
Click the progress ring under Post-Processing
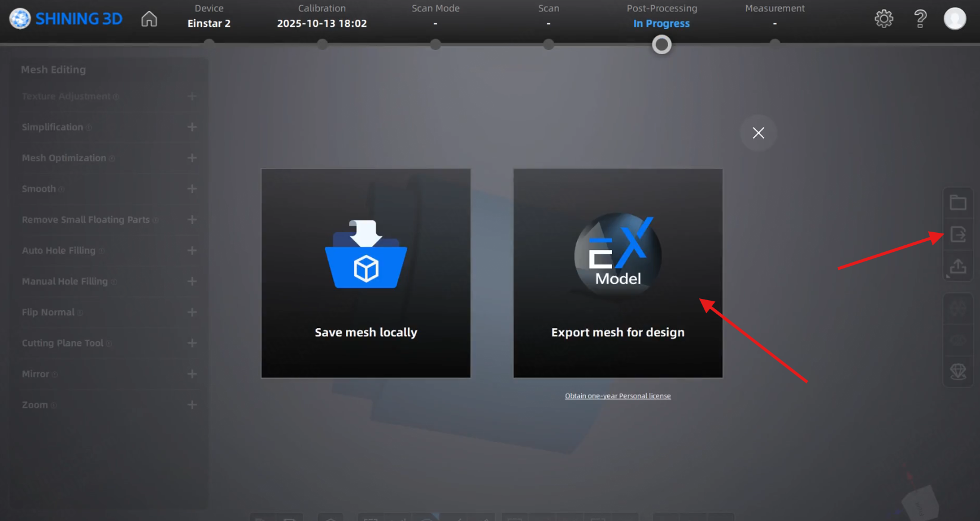[x=661, y=45]
